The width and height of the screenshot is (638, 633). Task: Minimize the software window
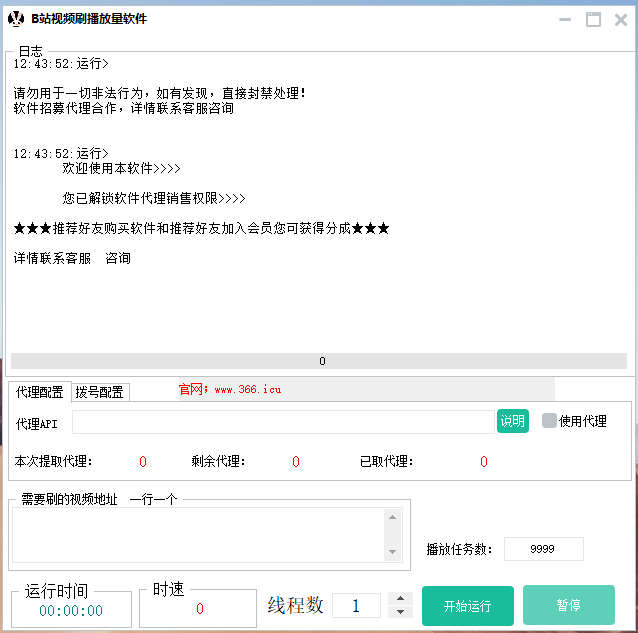pyautogui.click(x=566, y=18)
